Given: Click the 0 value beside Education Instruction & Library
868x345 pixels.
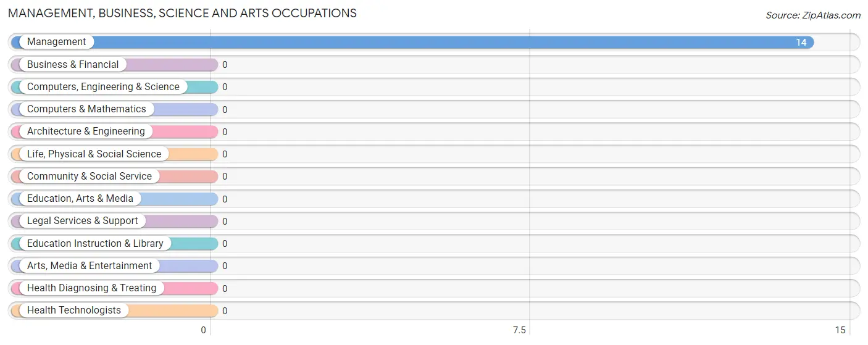Looking at the screenshot, I should [x=225, y=244].
